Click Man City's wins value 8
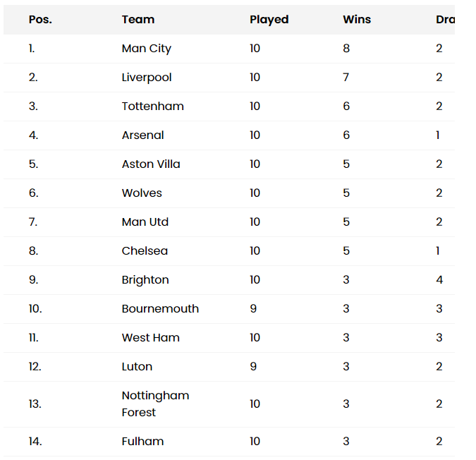Viewport: 476px width, 460px height. (x=346, y=49)
